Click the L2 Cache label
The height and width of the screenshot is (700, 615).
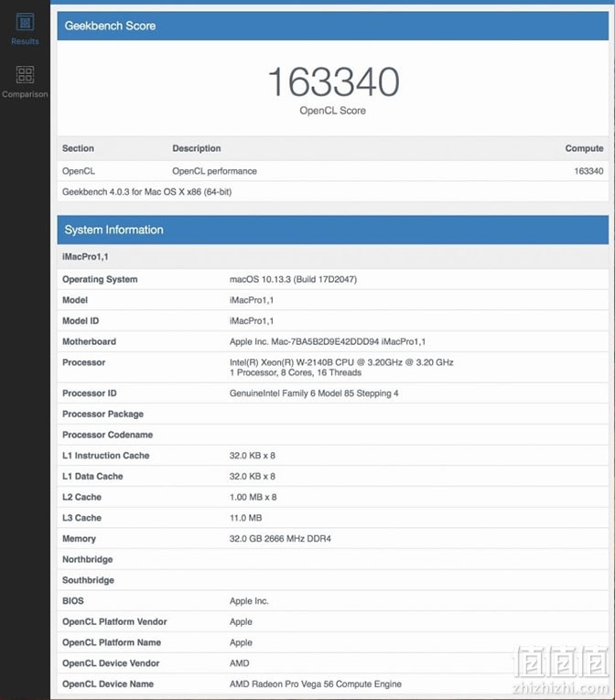pyautogui.click(x=81, y=497)
